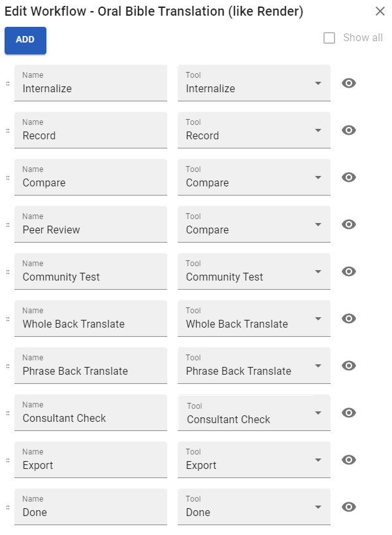Toggle visibility eye for Internalize step
This screenshot has width=392, height=535.
tap(349, 83)
